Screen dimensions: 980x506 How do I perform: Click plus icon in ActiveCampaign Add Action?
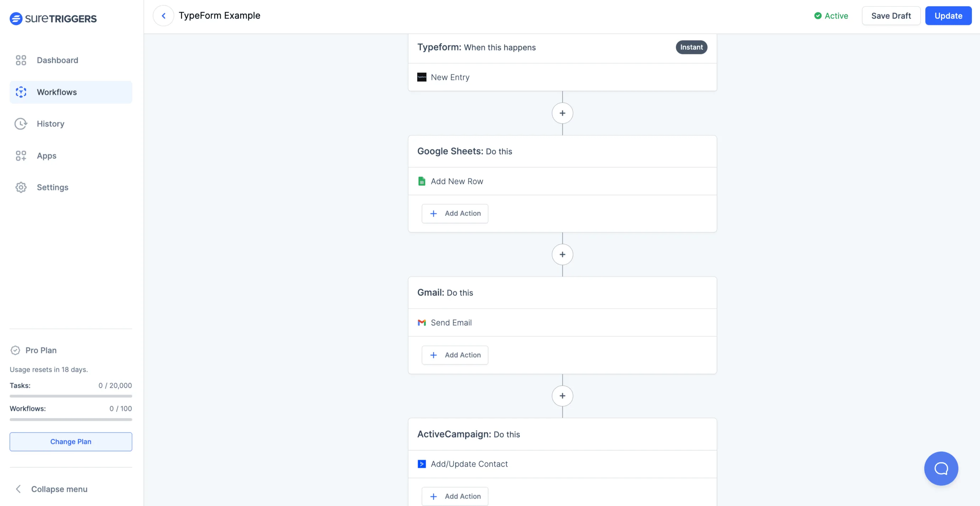pos(433,496)
